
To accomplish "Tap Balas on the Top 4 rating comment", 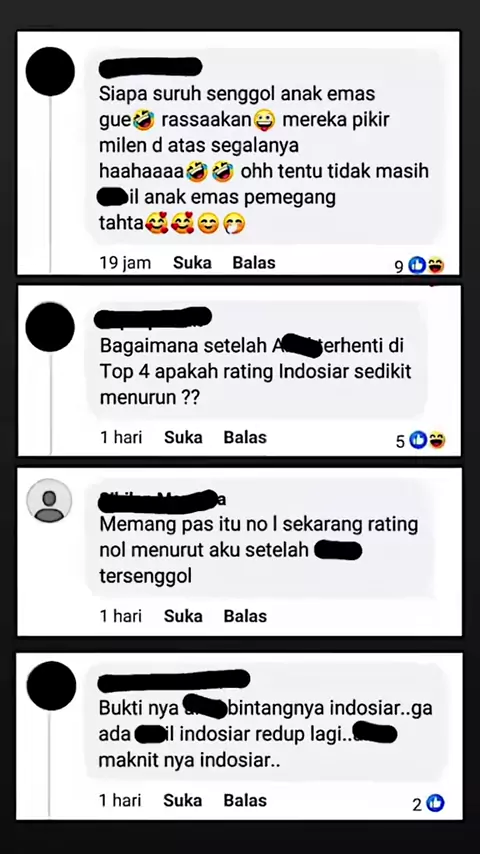I will [245, 437].
